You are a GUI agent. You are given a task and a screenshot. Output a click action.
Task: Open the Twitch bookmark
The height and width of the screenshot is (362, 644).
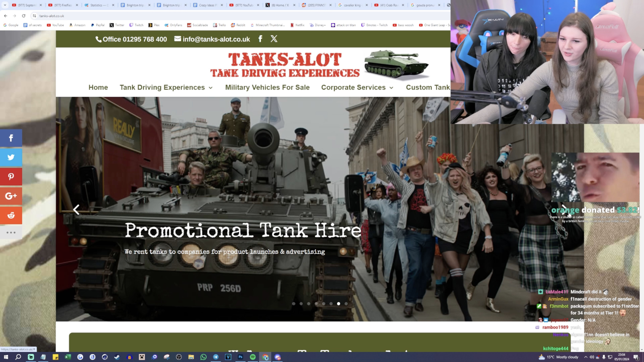pos(136,25)
